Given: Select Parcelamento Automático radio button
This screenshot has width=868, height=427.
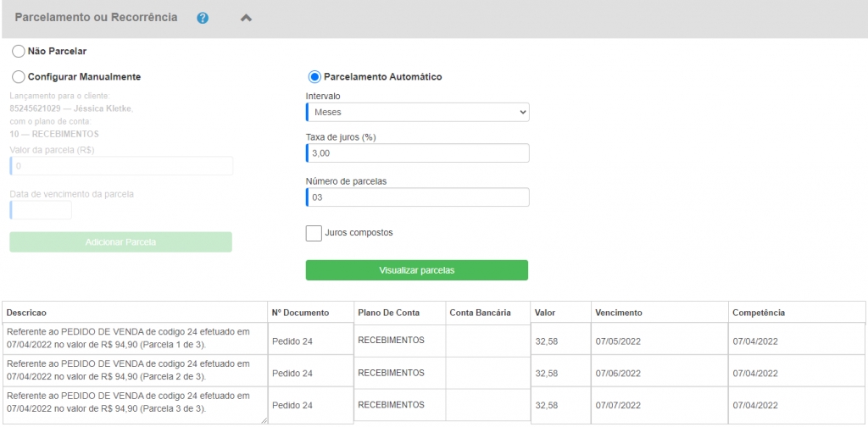Looking at the screenshot, I should click(314, 76).
